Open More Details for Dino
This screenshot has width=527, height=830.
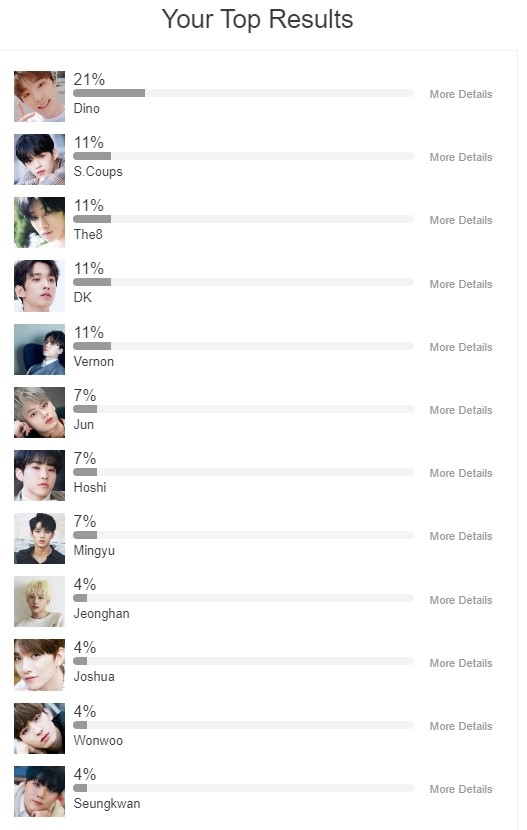click(460, 94)
